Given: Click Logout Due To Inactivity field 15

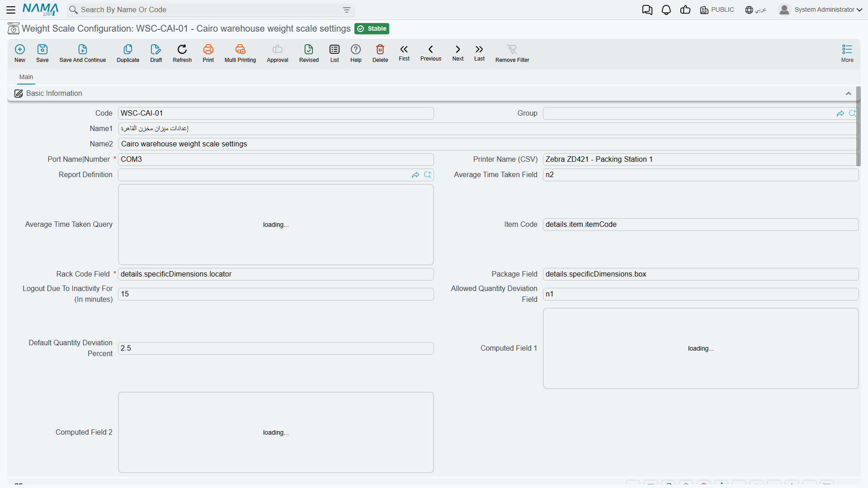Looking at the screenshot, I should tap(276, 294).
